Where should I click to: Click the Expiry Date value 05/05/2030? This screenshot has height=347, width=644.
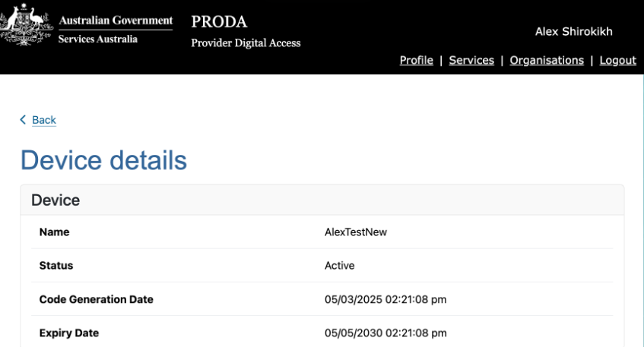point(385,333)
